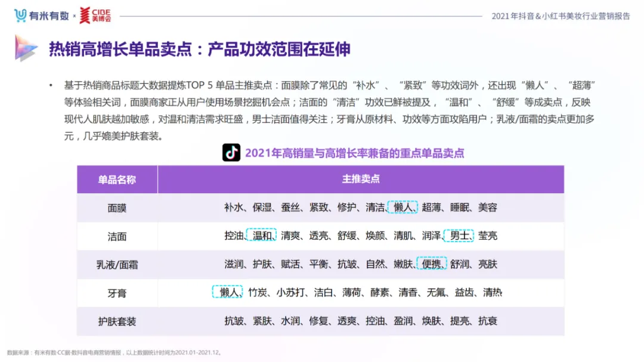
Task: Click the 2021年高销量 table caption
Action: pyautogui.click(x=354, y=153)
